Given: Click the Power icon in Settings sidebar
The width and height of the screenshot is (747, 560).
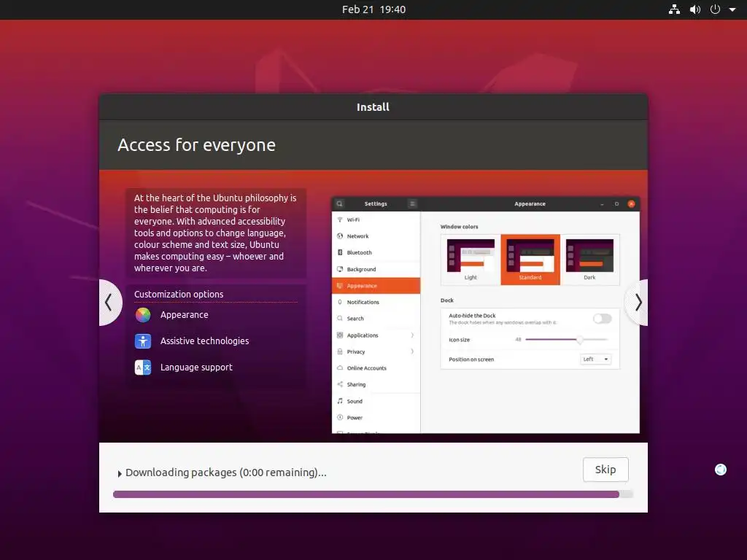Looking at the screenshot, I should (x=340, y=418).
